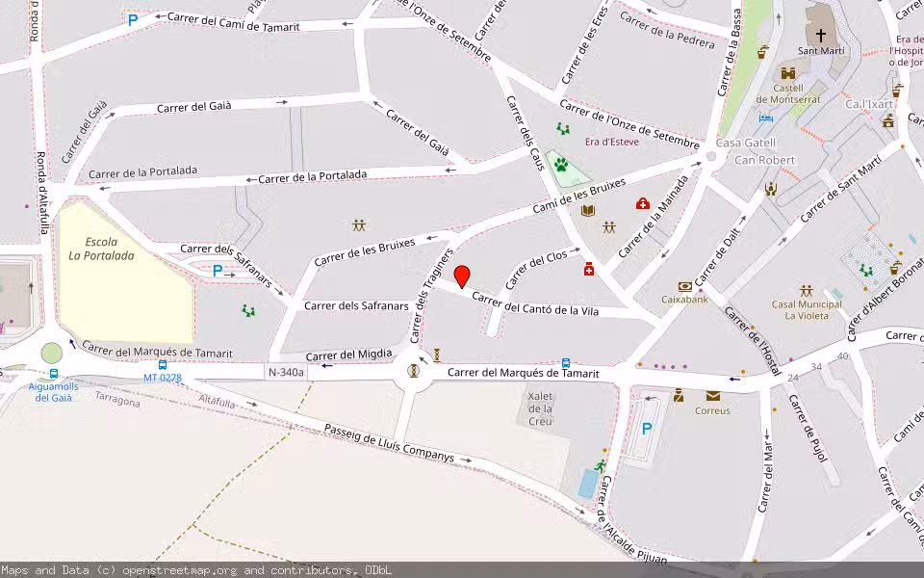Screen dimensions: 924x578
Task: Click the Era d'Esteve label
Action: [x=612, y=142]
